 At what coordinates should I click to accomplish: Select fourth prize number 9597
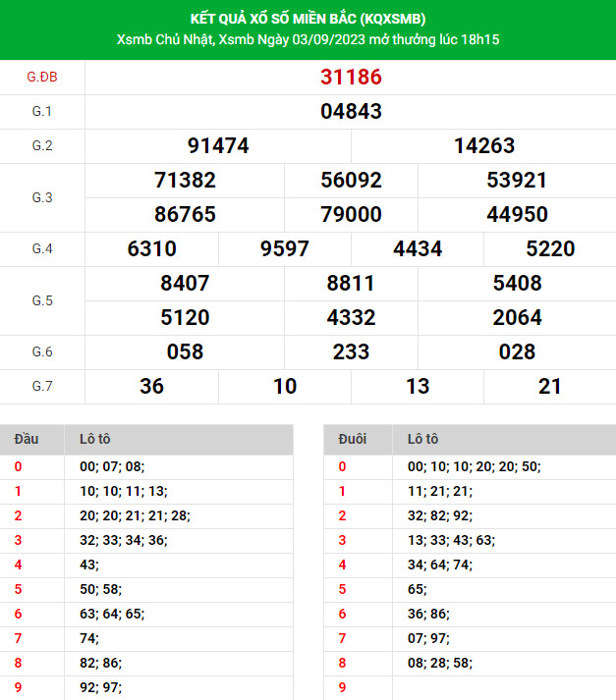[285, 248]
